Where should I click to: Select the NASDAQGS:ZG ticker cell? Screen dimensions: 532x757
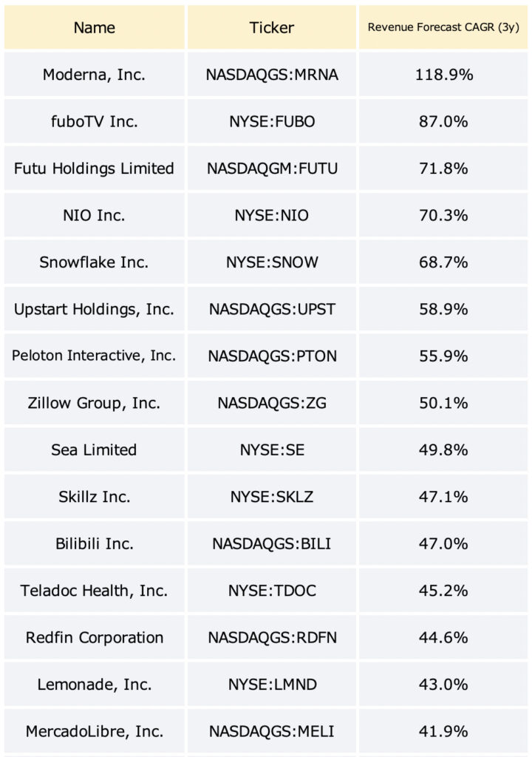click(x=272, y=402)
